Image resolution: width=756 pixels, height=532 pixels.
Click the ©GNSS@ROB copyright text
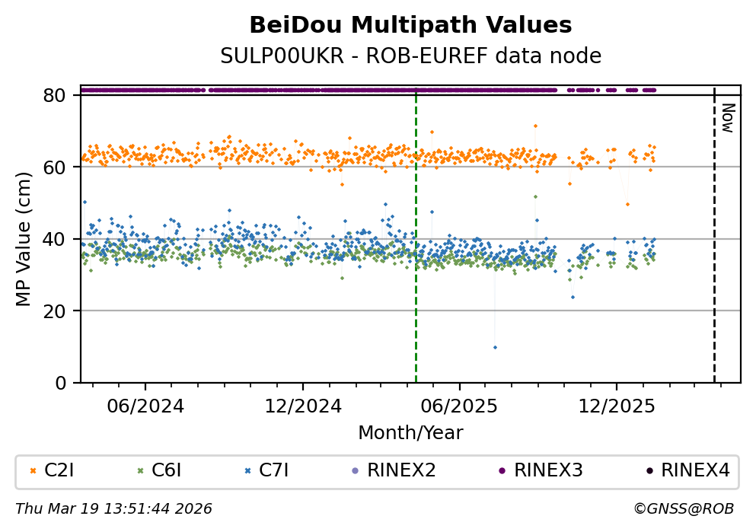coord(683,508)
